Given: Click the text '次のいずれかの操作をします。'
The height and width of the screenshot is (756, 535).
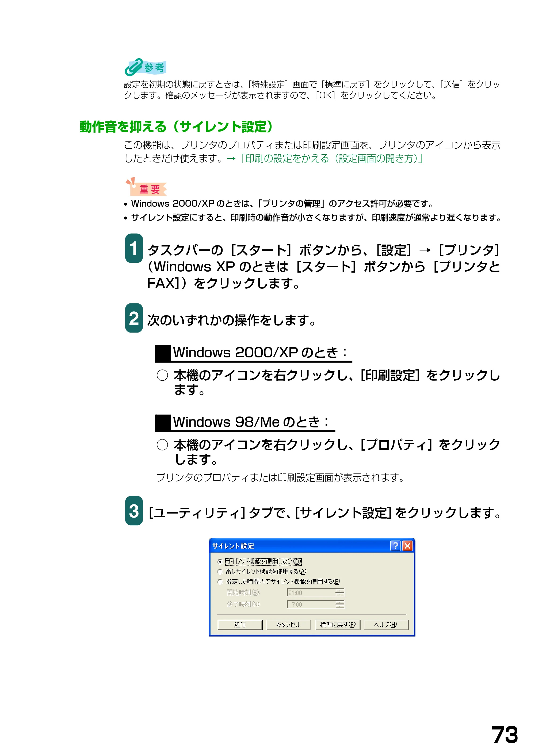Looking at the screenshot, I should click(232, 320).
